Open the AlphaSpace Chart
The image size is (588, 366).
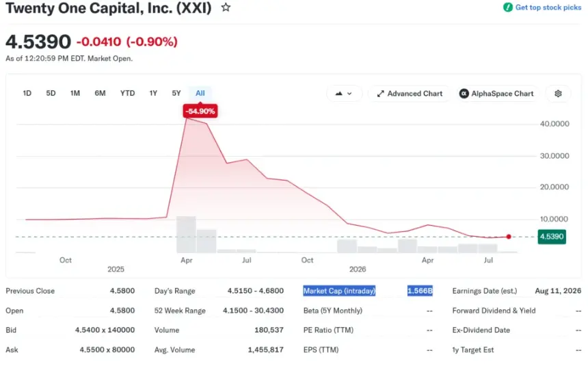click(496, 94)
